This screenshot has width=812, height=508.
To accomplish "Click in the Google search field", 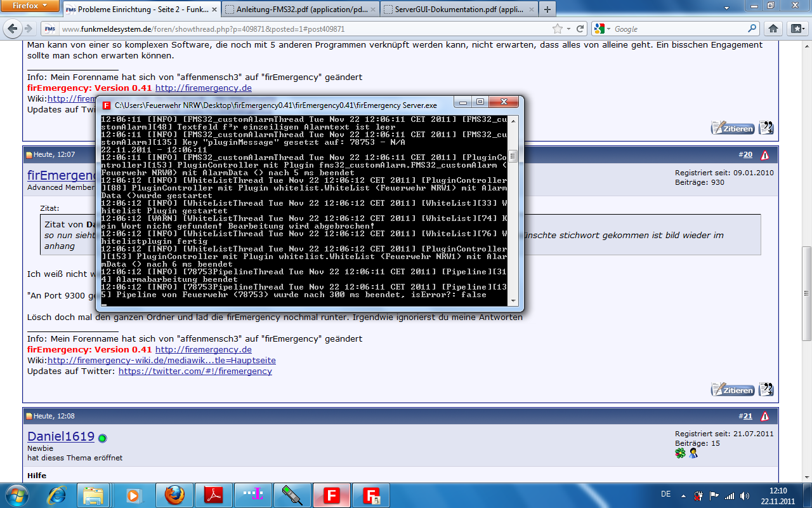I will [679, 29].
